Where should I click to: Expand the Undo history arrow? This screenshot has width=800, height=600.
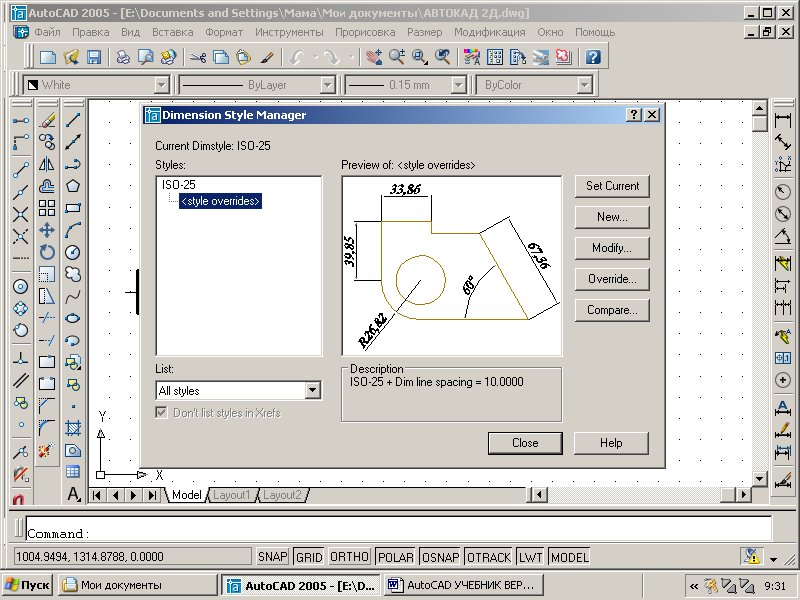(x=315, y=57)
